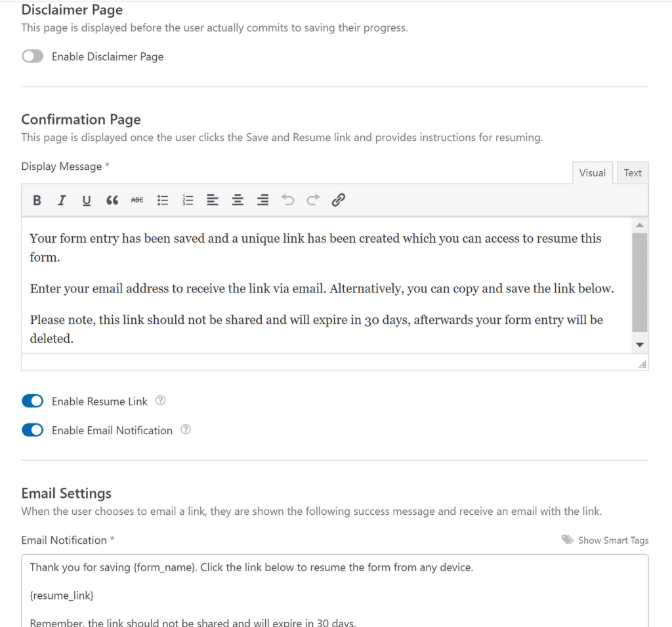This screenshot has height=627, width=672.
Task: Toggle bold formatting in the editor toolbar
Action: (37, 200)
